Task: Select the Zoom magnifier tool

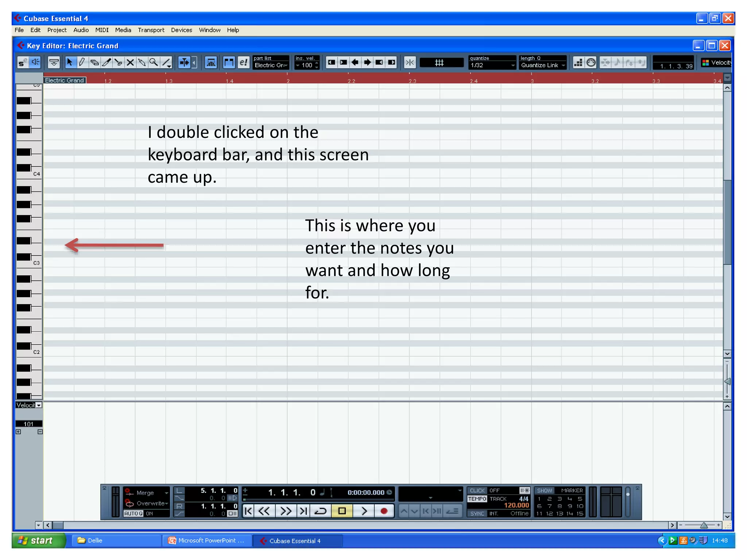Action: coord(154,62)
